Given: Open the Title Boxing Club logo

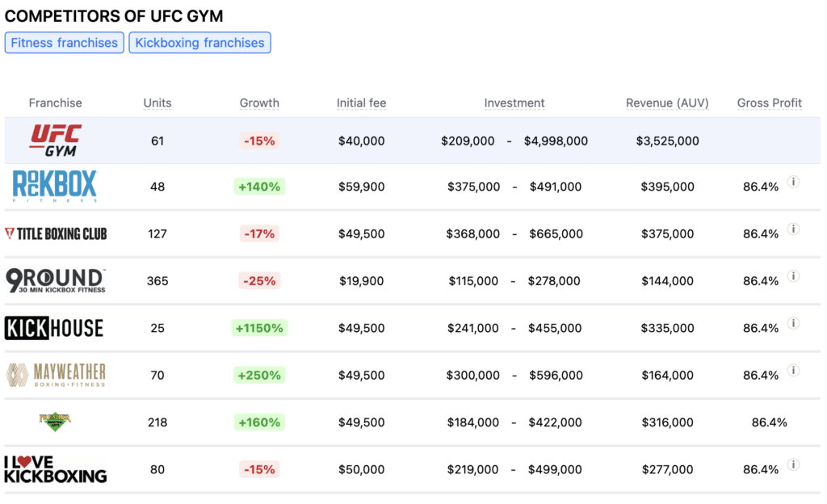Looking at the screenshot, I should [x=56, y=233].
